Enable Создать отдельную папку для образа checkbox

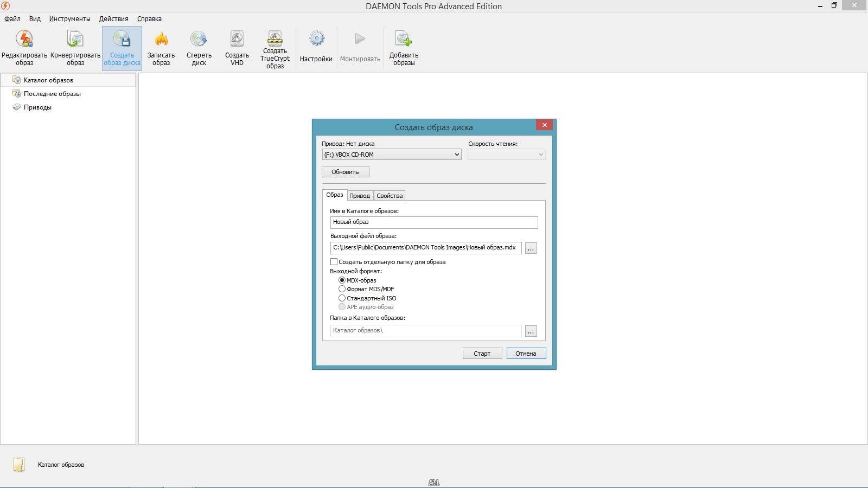click(x=334, y=262)
